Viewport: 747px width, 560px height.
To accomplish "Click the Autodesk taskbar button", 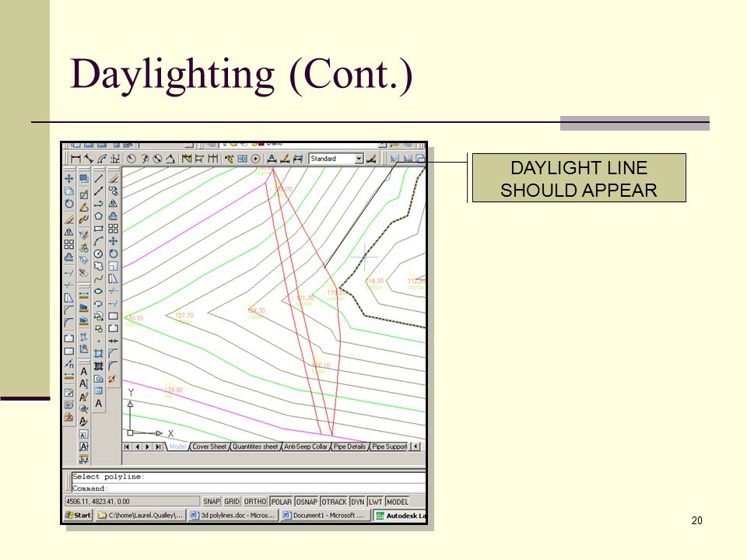I will (399, 515).
